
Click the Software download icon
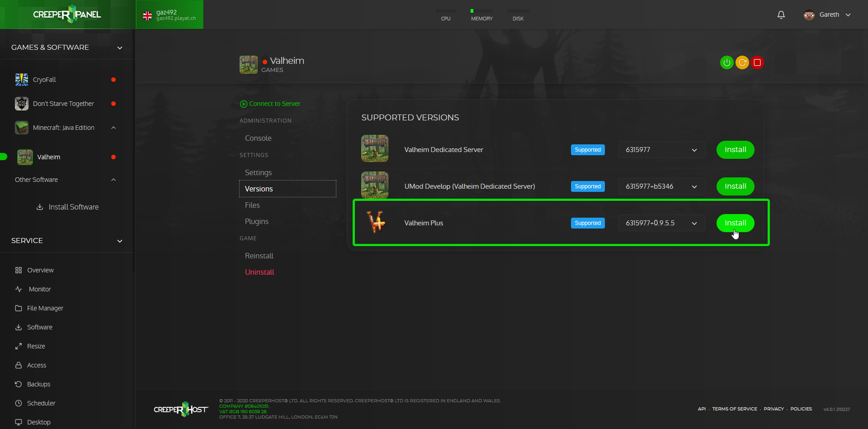19,327
